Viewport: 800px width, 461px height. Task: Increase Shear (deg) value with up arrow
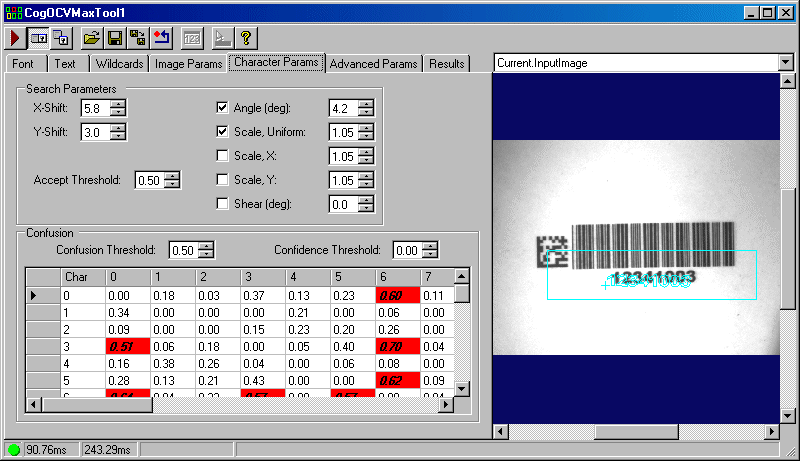point(366,200)
